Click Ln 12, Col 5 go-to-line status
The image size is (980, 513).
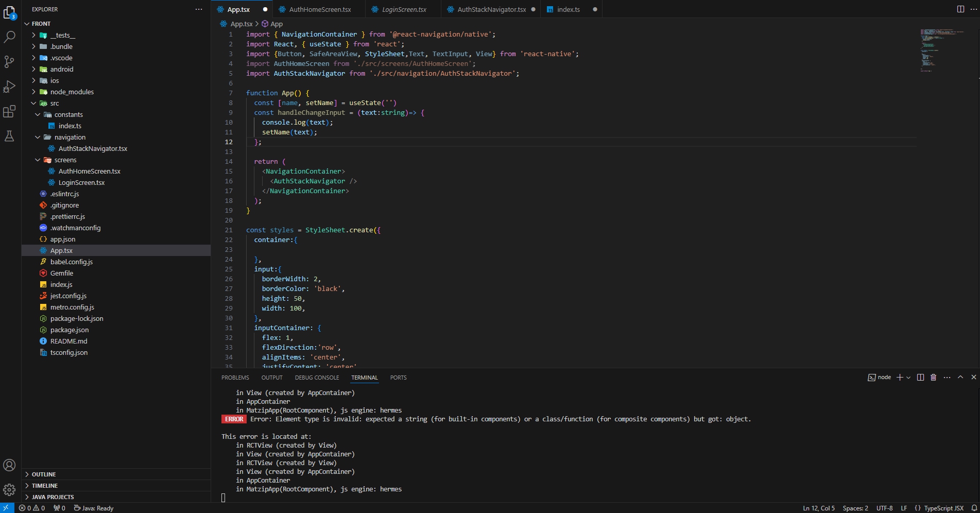pos(818,508)
